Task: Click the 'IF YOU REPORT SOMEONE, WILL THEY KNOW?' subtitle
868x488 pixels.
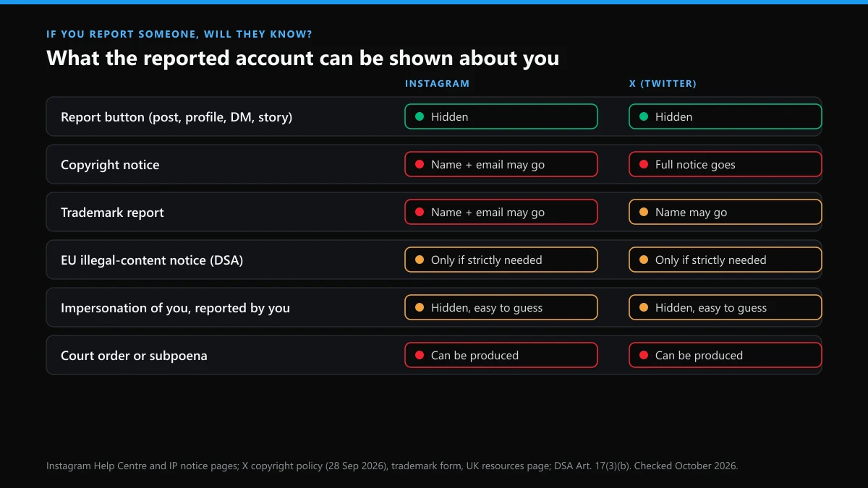Action: tap(179, 34)
